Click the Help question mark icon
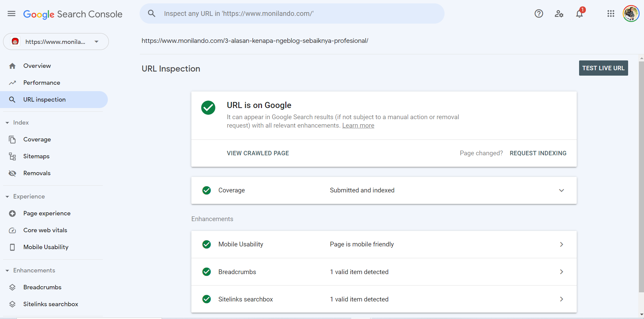The image size is (644, 319). tap(539, 14)
